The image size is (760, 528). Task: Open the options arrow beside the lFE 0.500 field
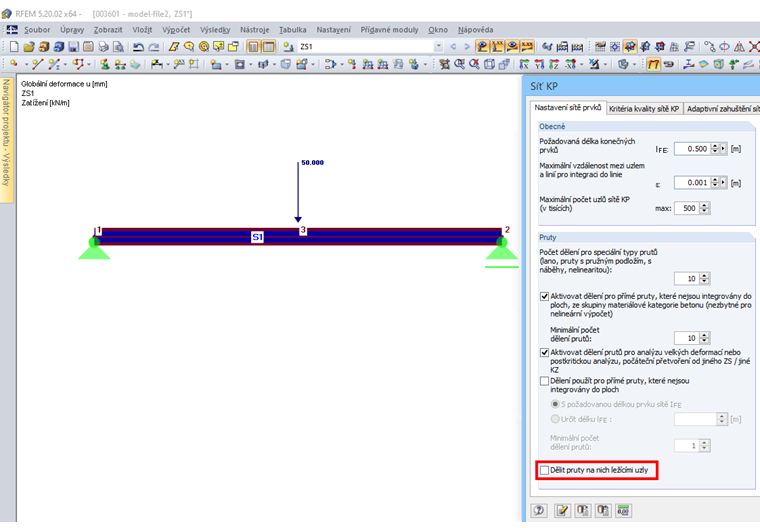[723, 149]
